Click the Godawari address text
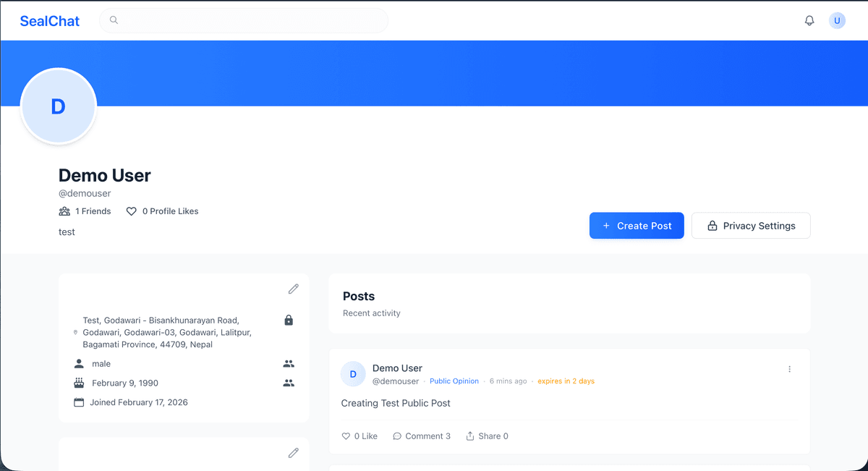The width and height of the screenshot is (868, 471). point(167,332)
